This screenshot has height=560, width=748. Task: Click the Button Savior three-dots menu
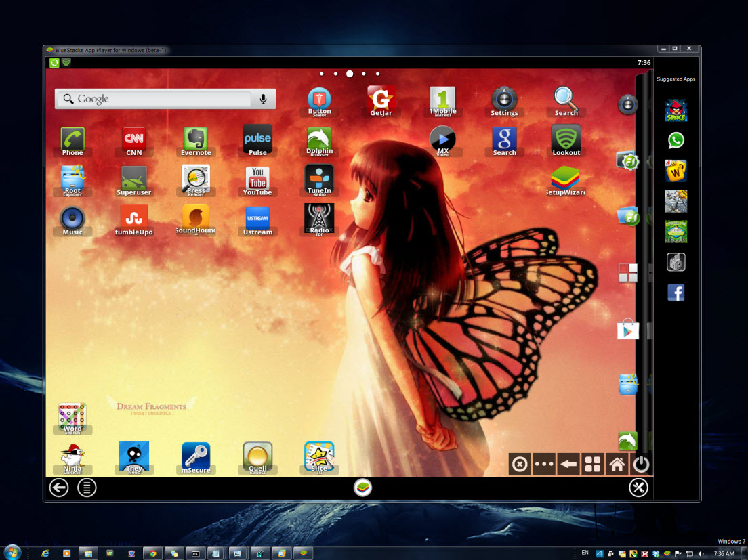544,465
